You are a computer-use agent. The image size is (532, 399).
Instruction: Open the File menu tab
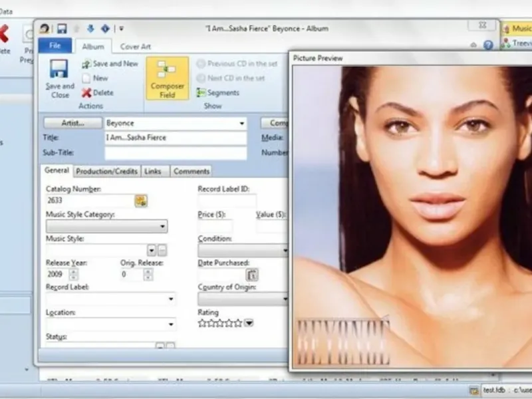coord(55,45)
